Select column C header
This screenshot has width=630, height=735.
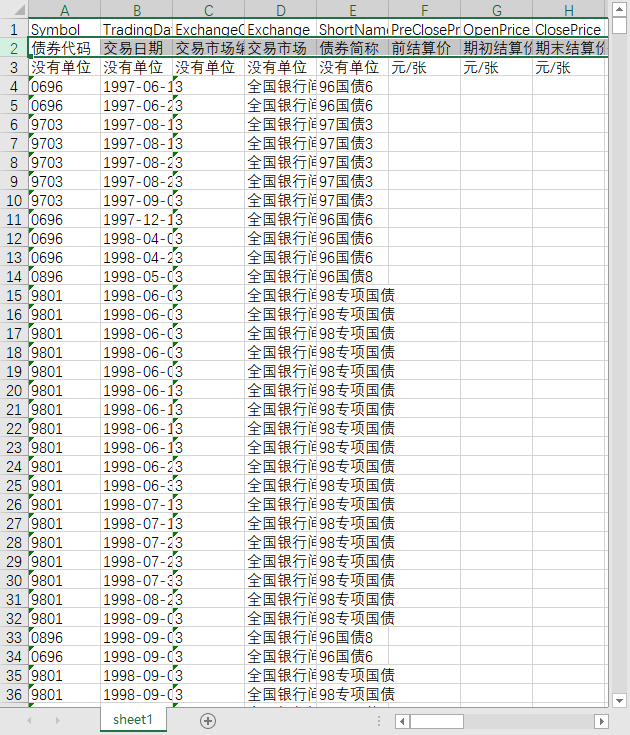(209, 10)
